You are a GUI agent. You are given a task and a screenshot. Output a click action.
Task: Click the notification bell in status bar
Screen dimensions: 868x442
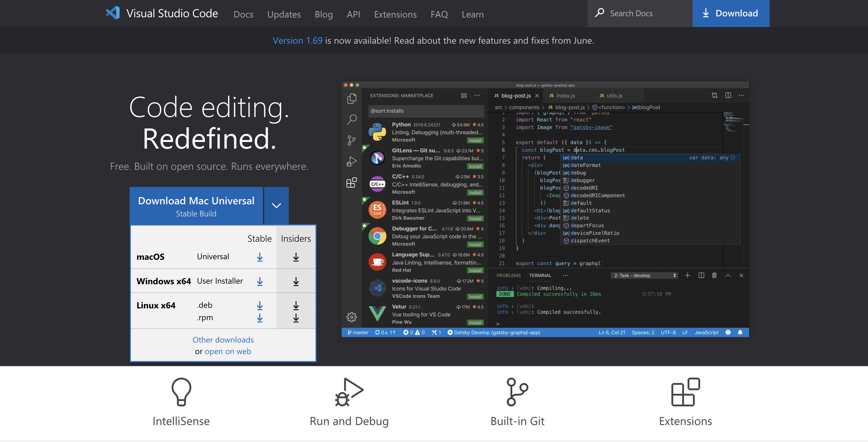click(740, 332)
